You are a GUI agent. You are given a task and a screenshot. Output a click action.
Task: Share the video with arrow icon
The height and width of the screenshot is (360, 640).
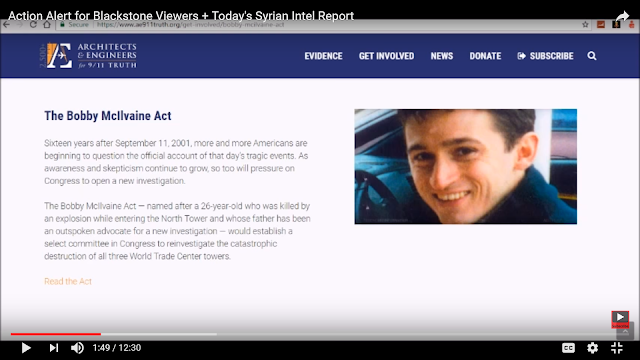click(x=622, y=16)
